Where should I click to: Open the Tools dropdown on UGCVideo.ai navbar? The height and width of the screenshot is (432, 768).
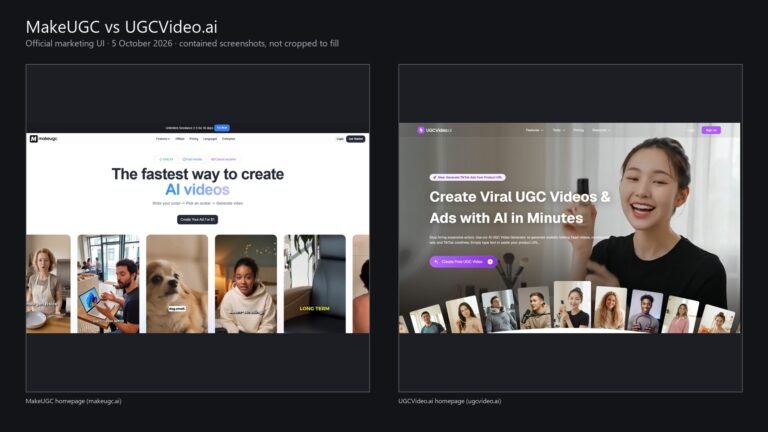tap(559, 130)
